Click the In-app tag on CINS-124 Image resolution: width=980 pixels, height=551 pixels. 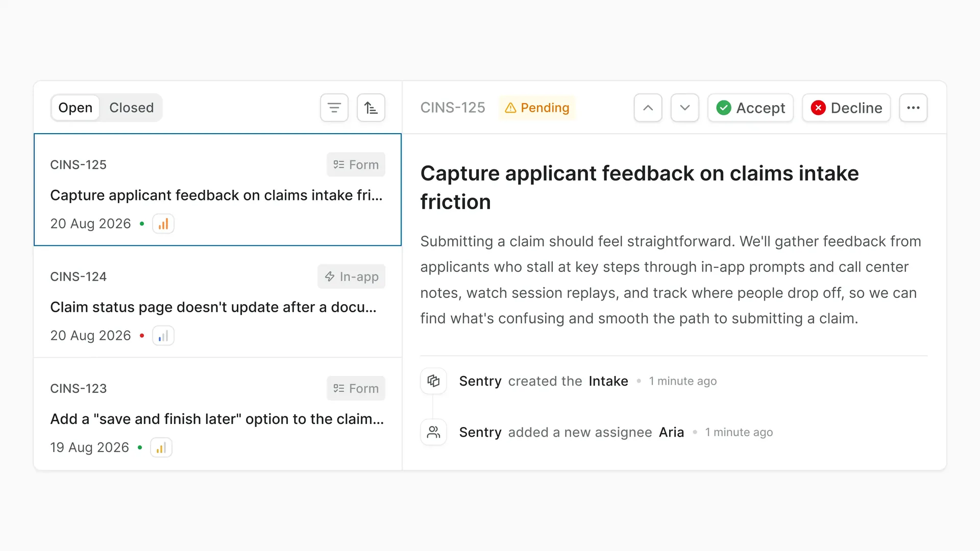[x=352, y=277]
